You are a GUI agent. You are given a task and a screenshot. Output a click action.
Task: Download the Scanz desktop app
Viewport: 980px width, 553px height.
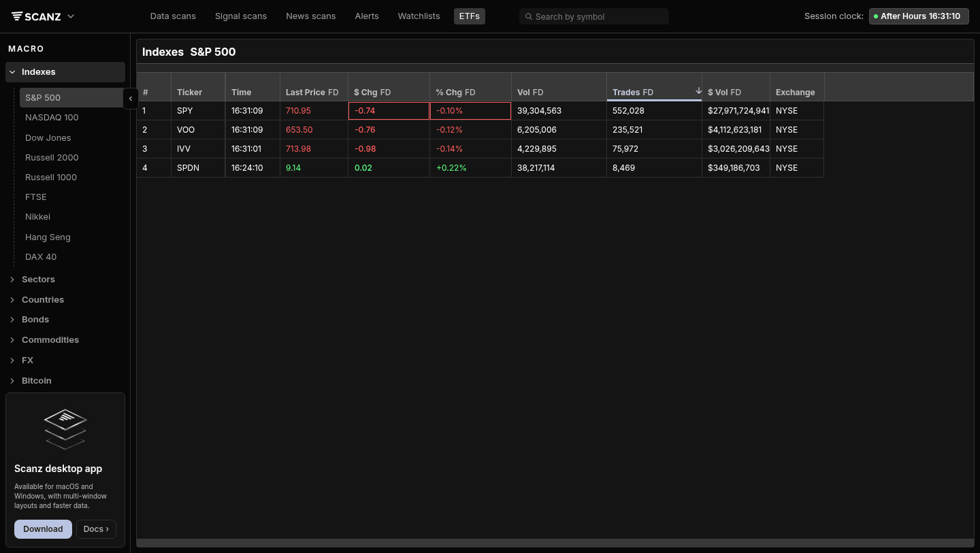pos(43,529)
